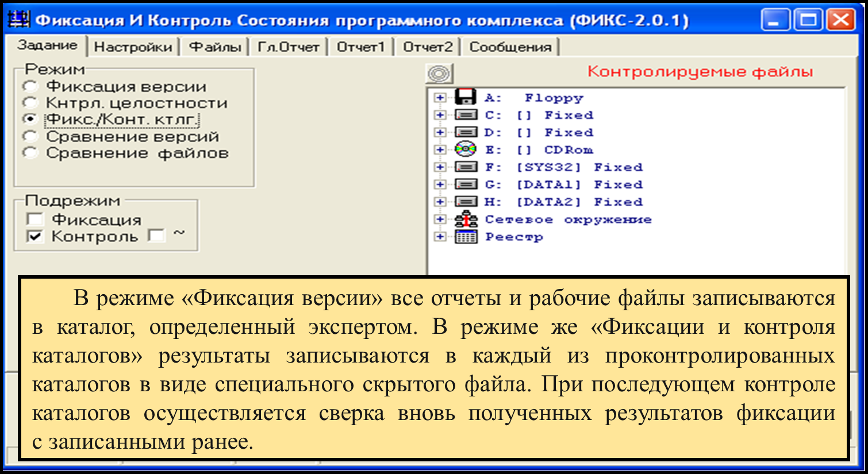
Task: Expand the Реестр tree node
Action: [440, 236]
